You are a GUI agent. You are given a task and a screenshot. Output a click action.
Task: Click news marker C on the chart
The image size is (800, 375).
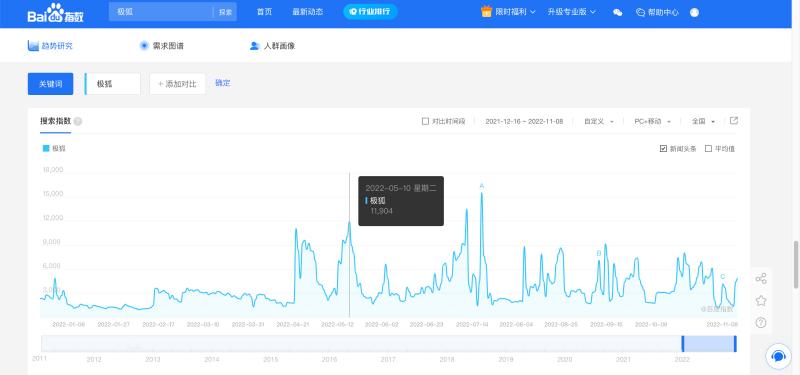[x=722, y=277]
